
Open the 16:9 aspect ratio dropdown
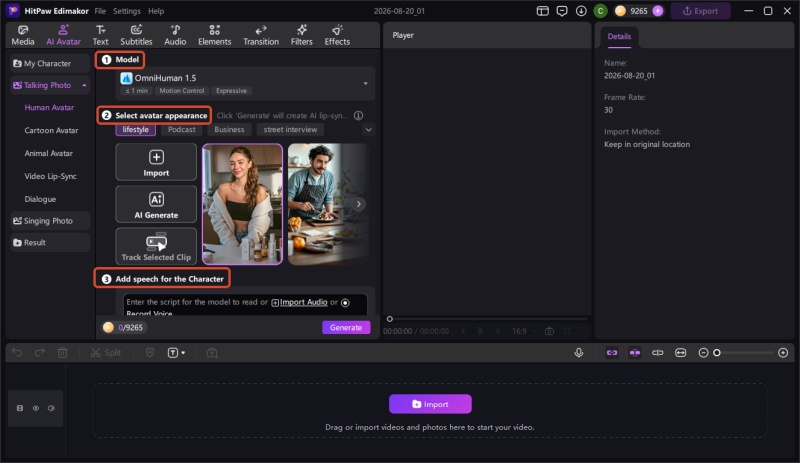[x=523, y=331]
